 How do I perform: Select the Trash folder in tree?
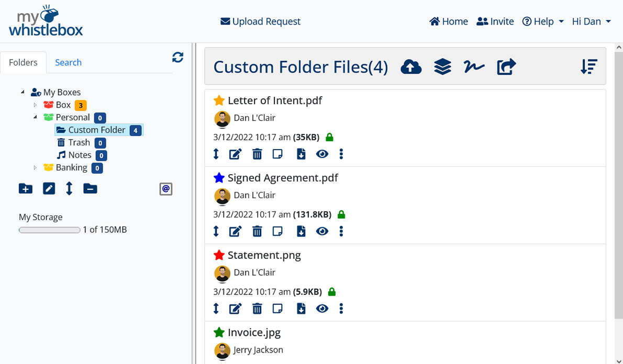click(79, 142)
